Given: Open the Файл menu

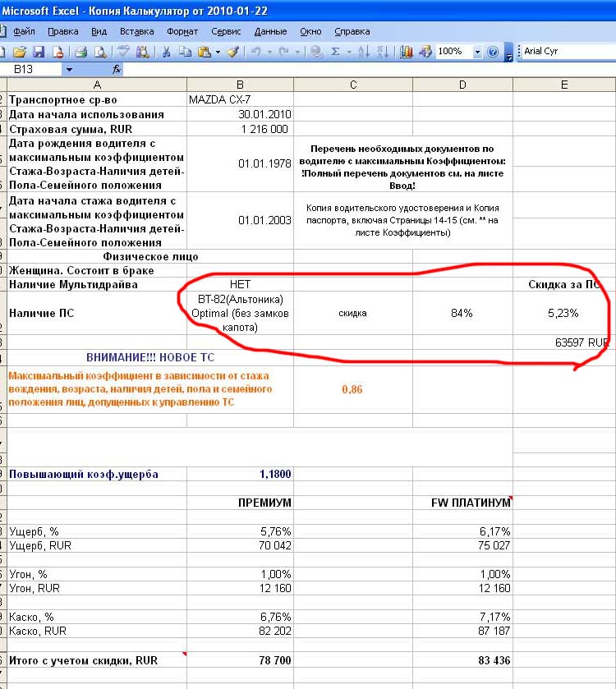Looking at the screenshot, I should (24, 32).
